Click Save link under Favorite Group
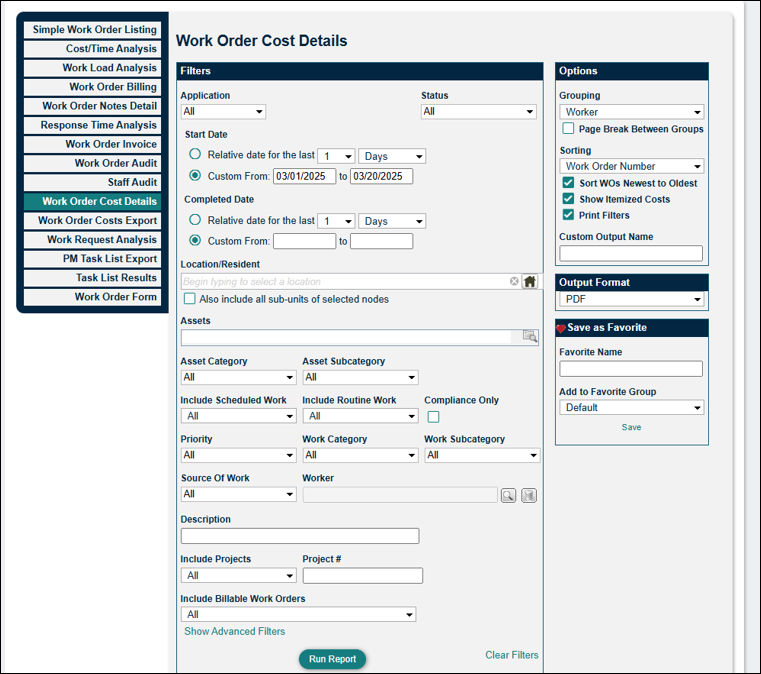Viewport: 761px width, 674px height. 631,427
